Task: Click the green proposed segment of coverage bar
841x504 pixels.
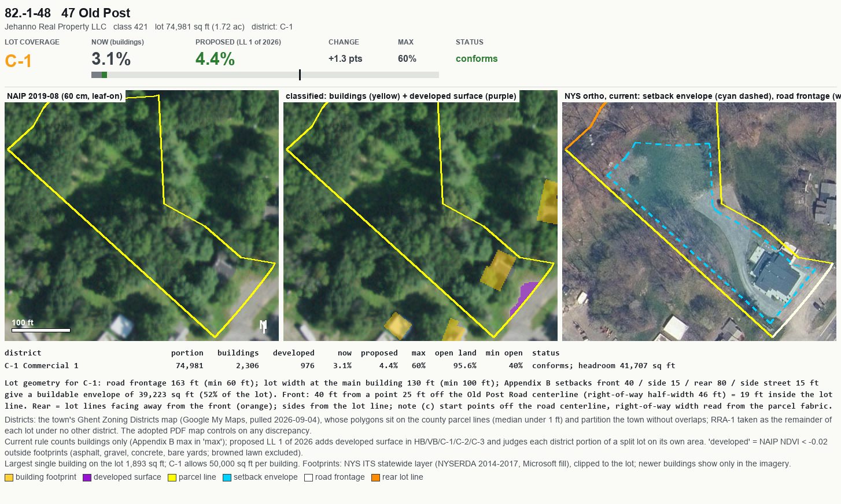Action: (104, 75)
